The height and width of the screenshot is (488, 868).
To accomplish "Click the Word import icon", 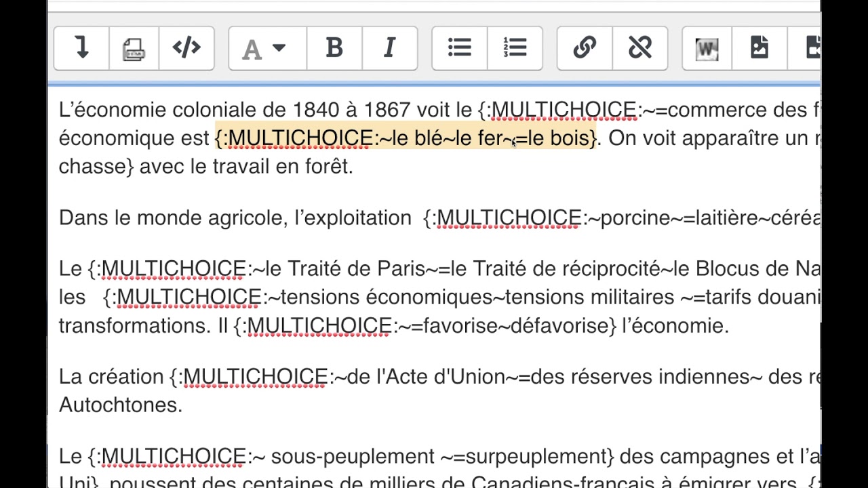I will click(x=707, y=48).
